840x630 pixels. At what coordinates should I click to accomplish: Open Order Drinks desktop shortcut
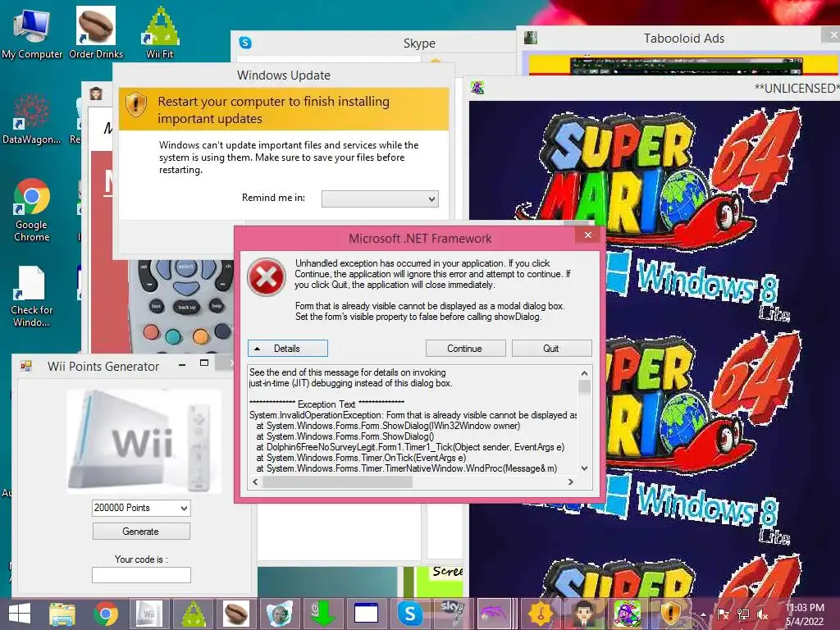pyautogui.click(x=96, y=32)
